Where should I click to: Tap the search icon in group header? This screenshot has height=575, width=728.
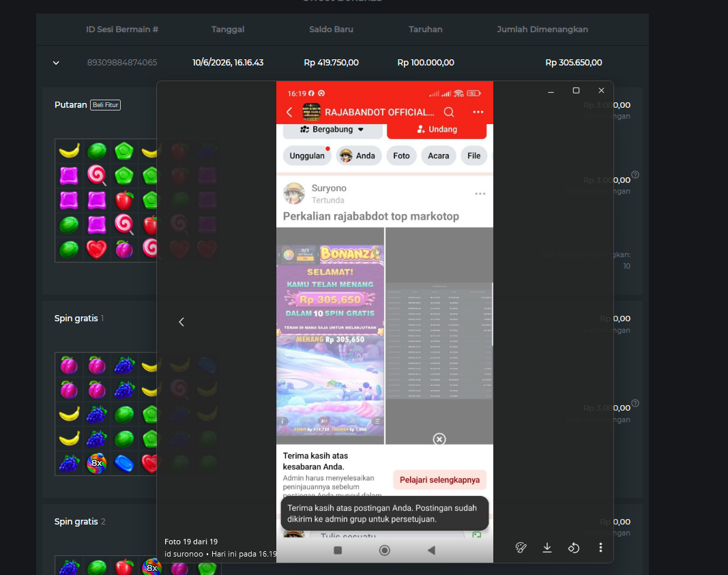pyautogui.click(x=448, y=113)
